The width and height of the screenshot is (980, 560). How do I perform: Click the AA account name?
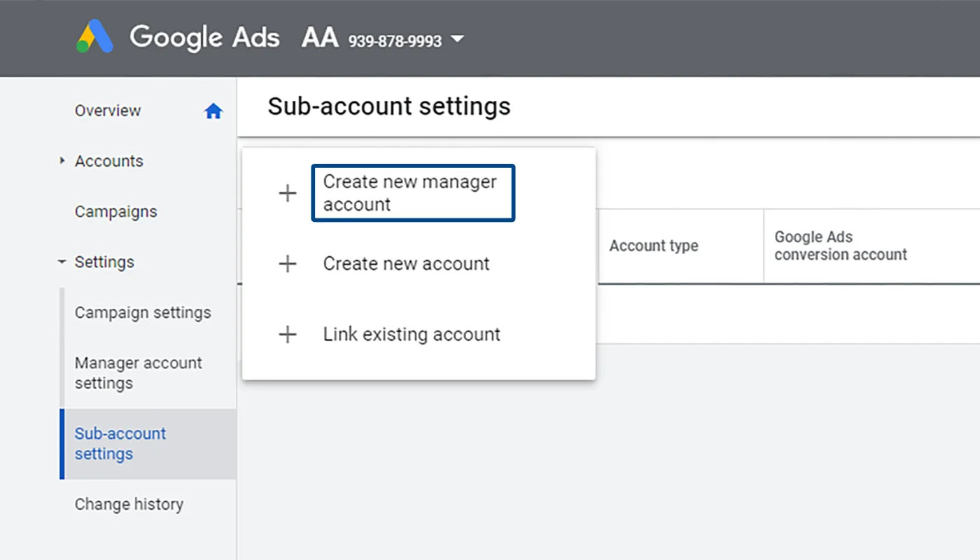click(x=320, y=38)
